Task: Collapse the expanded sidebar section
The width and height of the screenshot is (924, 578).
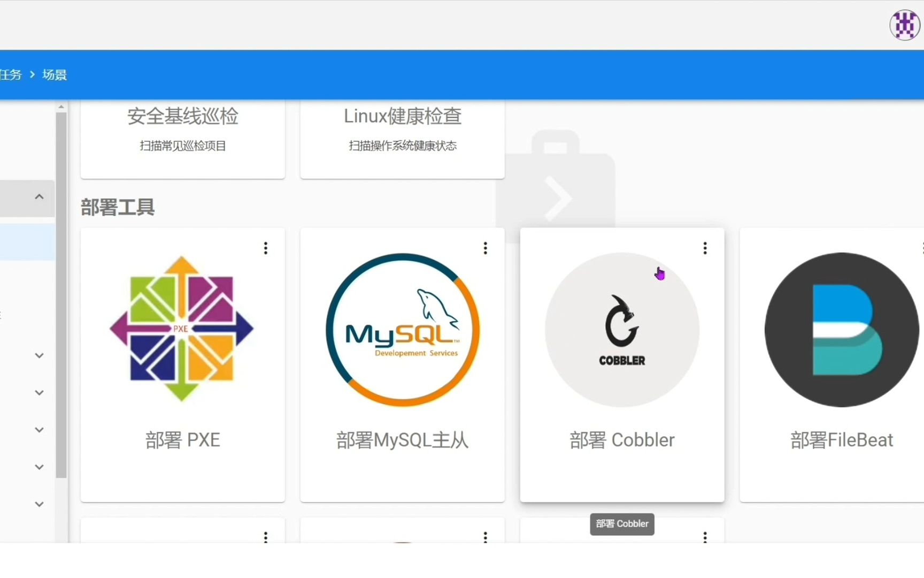Action: coord(39,196)
